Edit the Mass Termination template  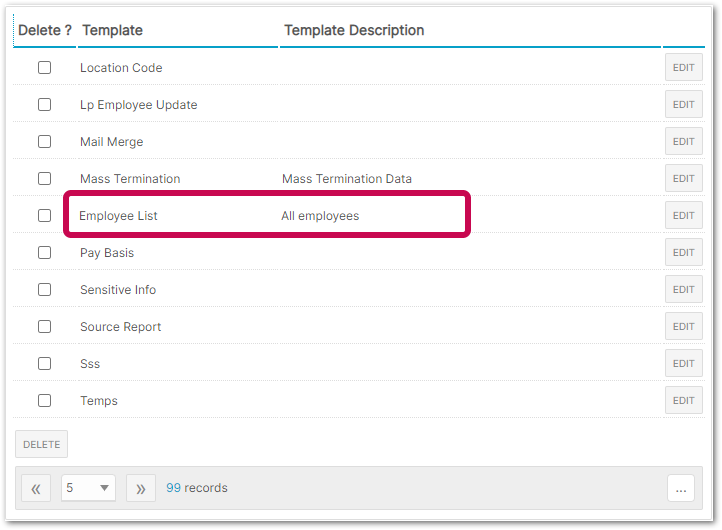pos(683,179)
